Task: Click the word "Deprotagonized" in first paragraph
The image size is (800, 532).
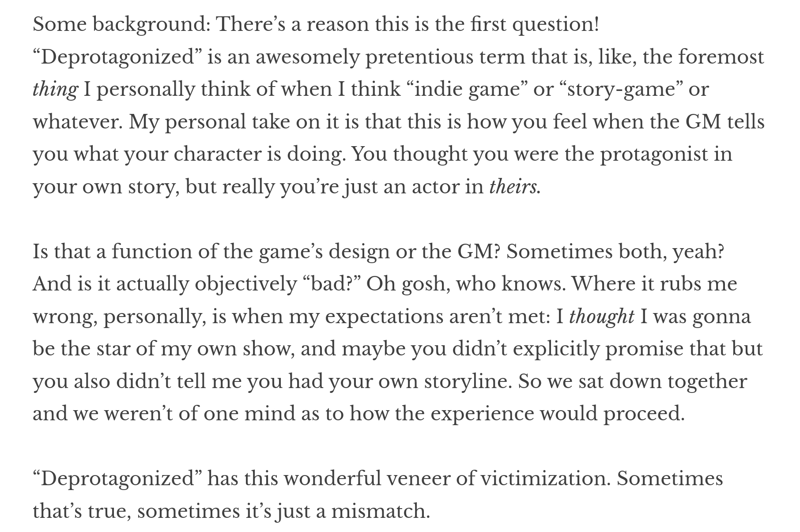Action: (117, 57)
